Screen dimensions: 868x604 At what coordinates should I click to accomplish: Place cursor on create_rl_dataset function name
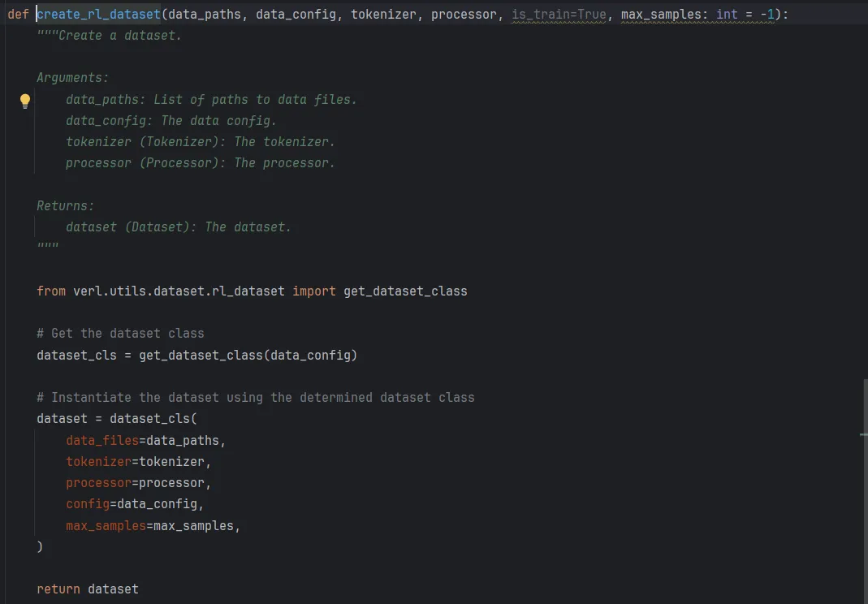98,15
